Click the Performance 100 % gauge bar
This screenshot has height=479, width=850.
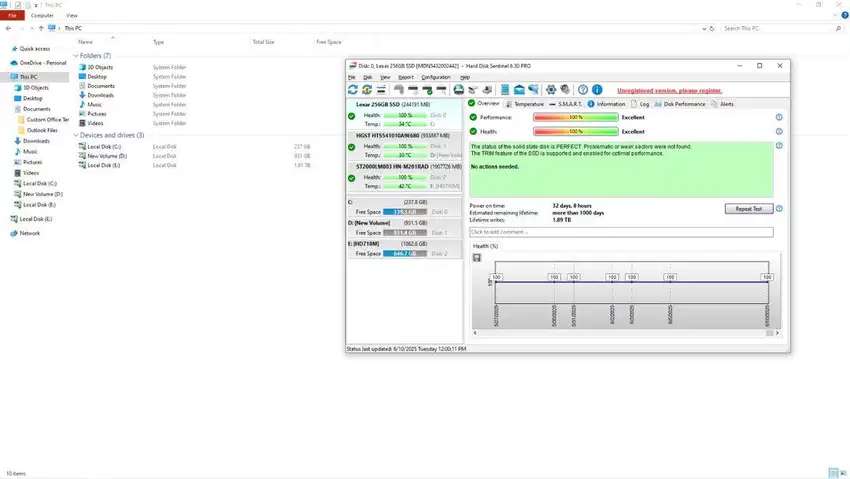point(576,117)
